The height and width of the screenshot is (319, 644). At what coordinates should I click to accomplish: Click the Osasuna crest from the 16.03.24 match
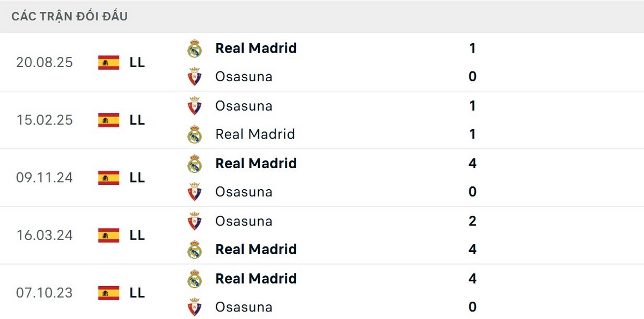tap(194, 221)
